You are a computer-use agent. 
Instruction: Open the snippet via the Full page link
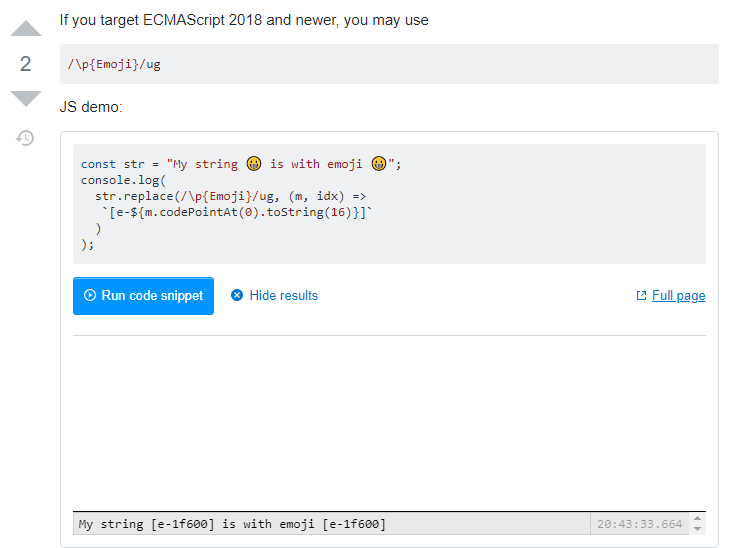678,296
